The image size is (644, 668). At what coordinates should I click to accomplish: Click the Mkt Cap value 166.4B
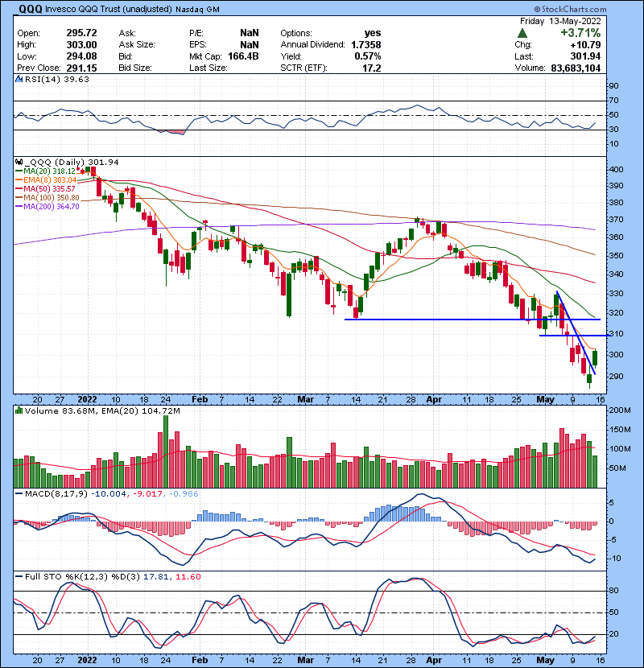[x=243, y=56]
